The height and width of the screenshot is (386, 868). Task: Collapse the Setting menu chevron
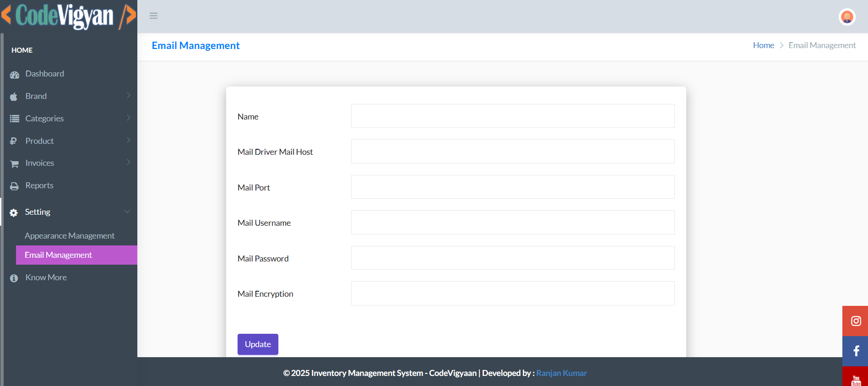click(x=127, y=212)
